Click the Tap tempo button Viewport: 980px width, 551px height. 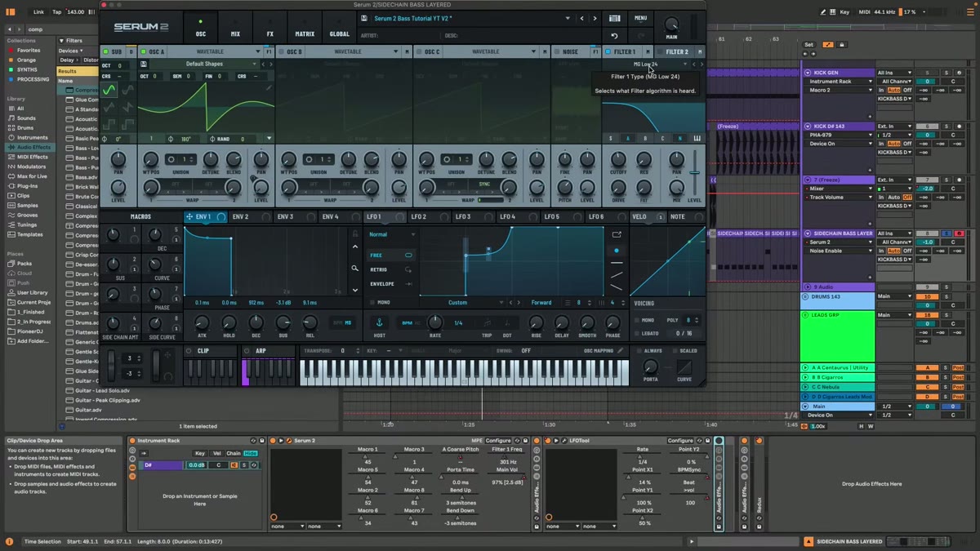tap(56, 12)
